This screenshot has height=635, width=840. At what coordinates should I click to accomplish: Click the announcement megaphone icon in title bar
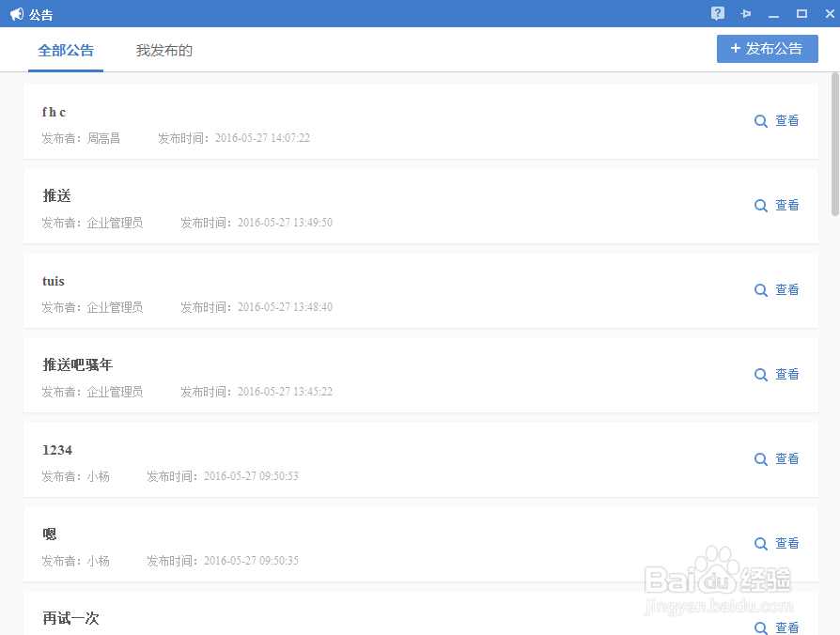(x=17, y=14)
